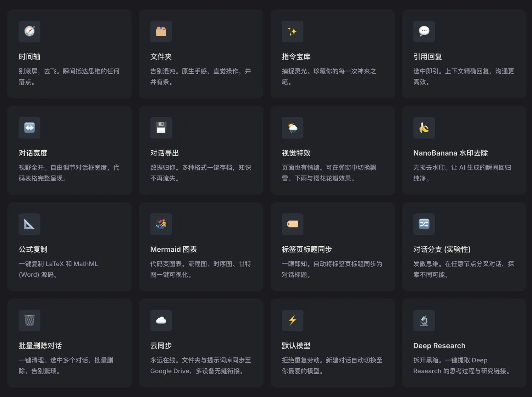Click the shuffle arrows icon for 对话分支
The height and width of the screenshot is (397, 532).
(x=424, y=224)
